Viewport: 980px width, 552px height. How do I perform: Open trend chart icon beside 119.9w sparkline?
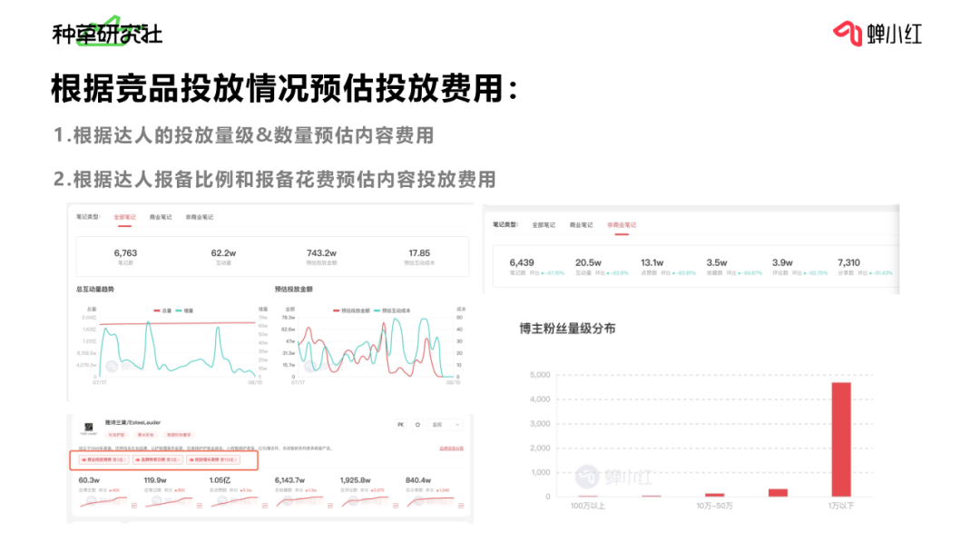pos(200,506)
